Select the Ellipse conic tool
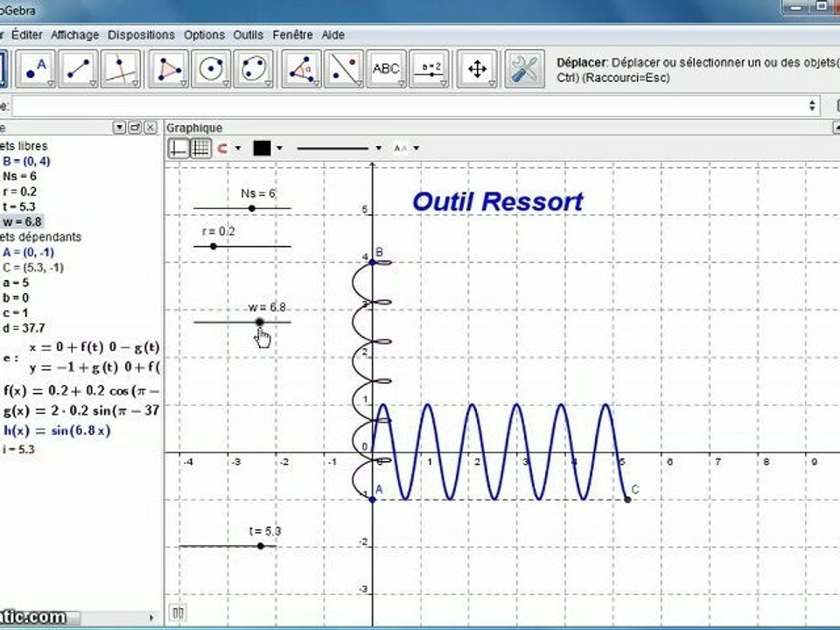Viewport: 840px width, 630px height. [254, 68]
